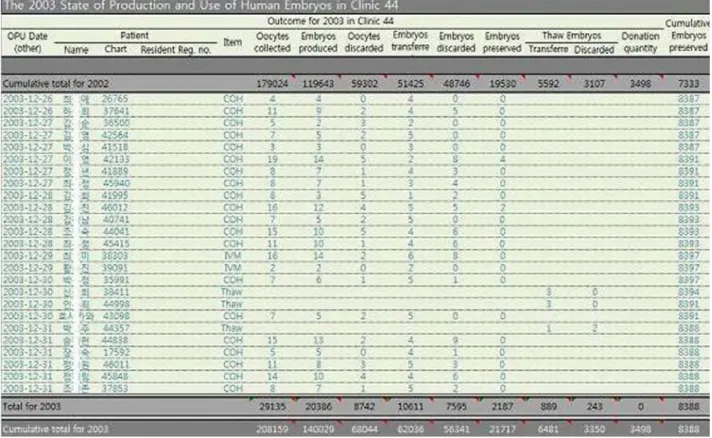Click the 2002 cumulative value 179024
This screenshot has height=438, width=712.
point(272,84)
